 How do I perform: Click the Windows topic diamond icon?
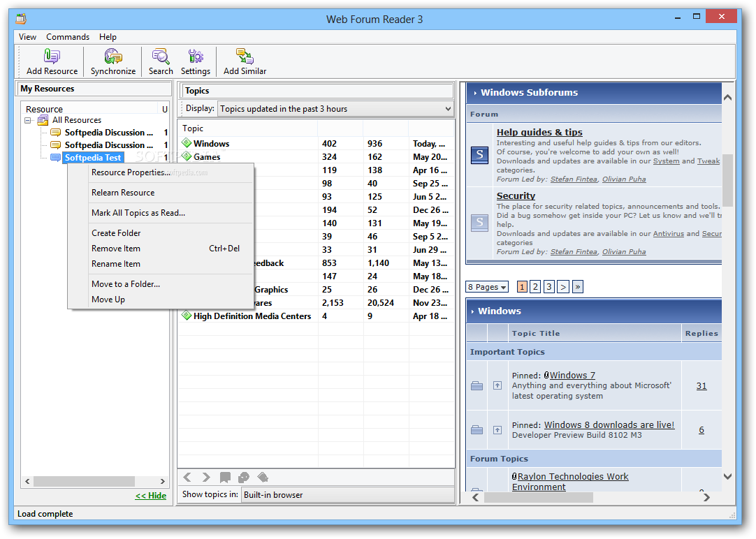(x=187, y=143)
